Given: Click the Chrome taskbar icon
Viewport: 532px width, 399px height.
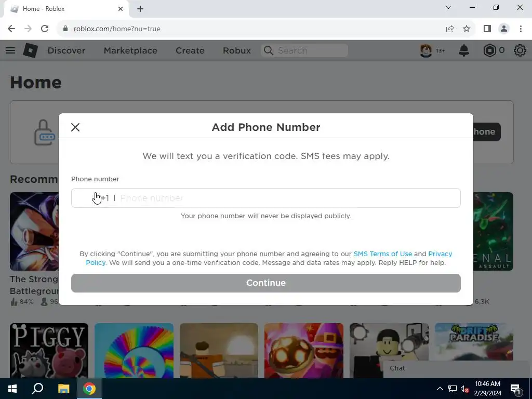Looking at the screenshot, I should point(89,389).
